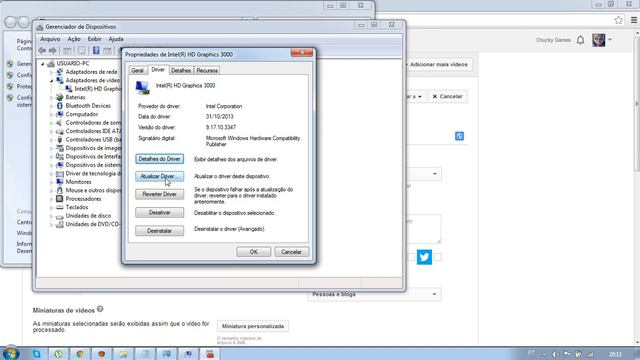Open Chrome from the taskbar
Image resolution: width=640 pixels, height=360 pixels.
80,354
